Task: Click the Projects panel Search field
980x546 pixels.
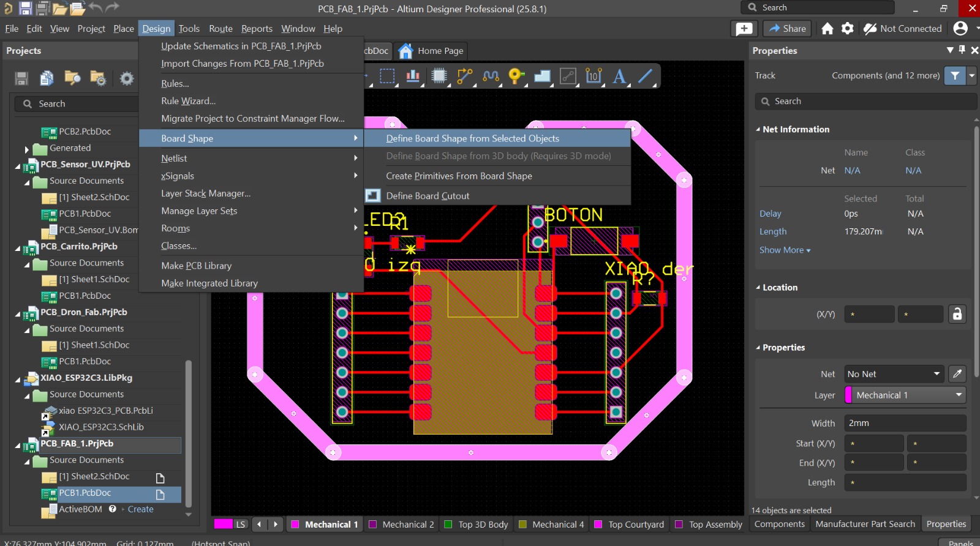Action: 77,104
